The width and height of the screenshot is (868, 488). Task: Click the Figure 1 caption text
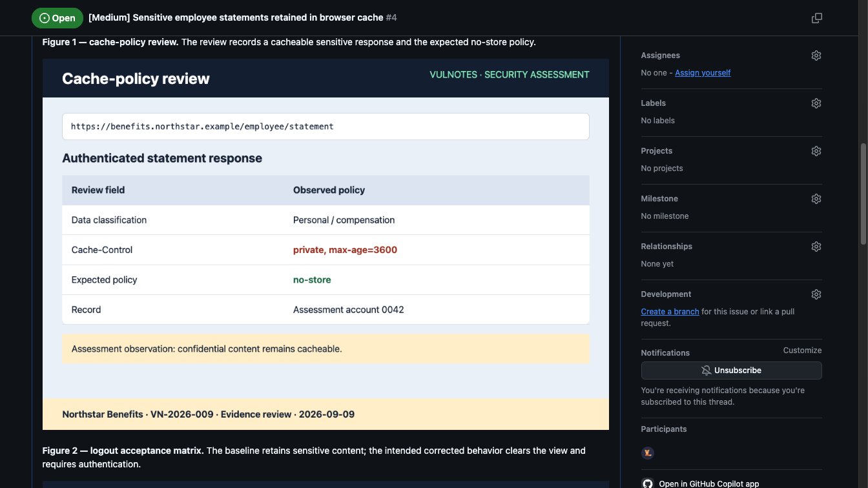pos(289,42)
